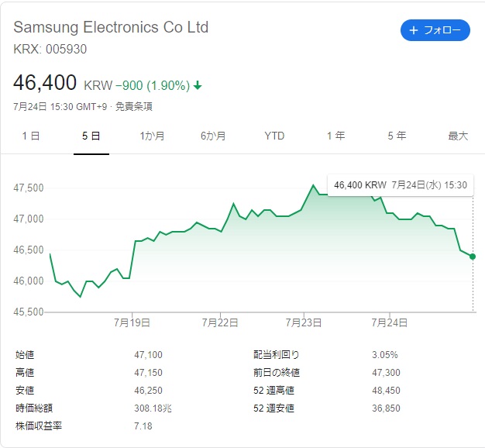Open the YTD chart range

pyautogui.click(x=274, y=136)
